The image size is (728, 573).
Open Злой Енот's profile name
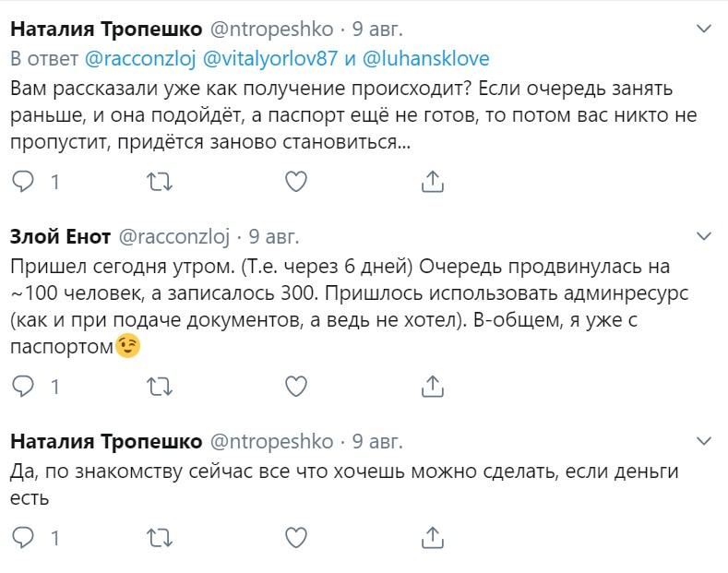pyautogui.click(x=59, y=235)
